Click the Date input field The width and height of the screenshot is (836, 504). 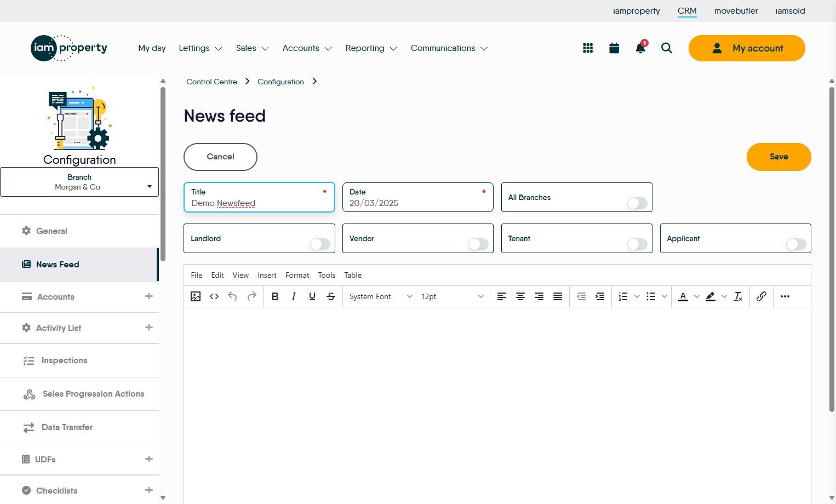tap(418, 197)
